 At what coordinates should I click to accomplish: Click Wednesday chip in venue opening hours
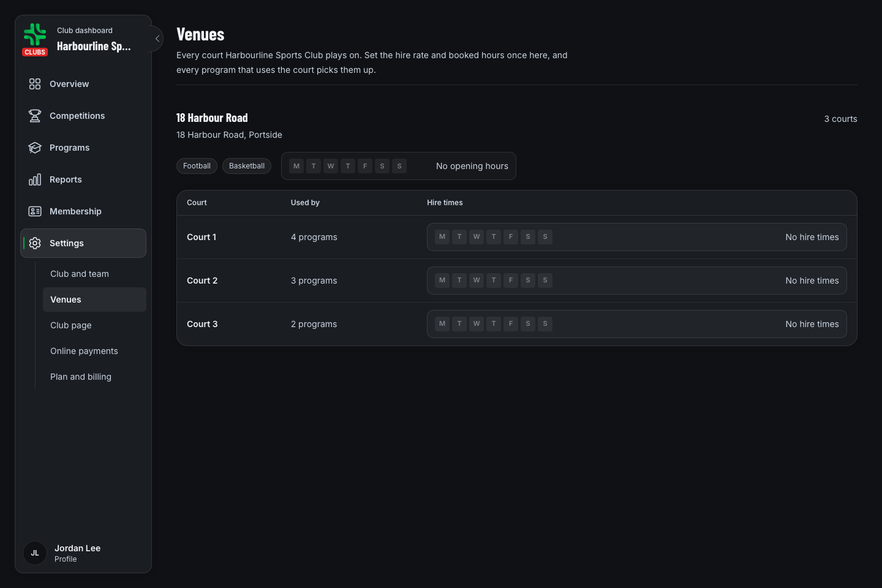pyautogui.click(x=331, y=166)
